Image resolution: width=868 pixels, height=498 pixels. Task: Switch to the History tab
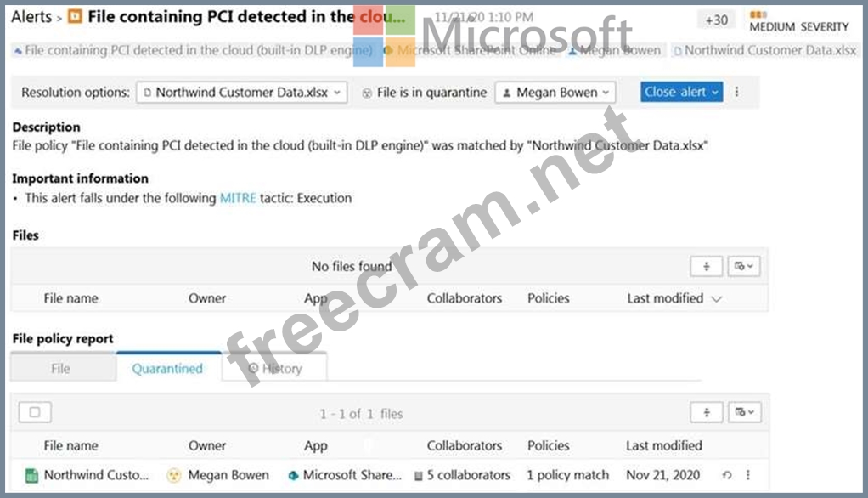[x=275, y=369]
